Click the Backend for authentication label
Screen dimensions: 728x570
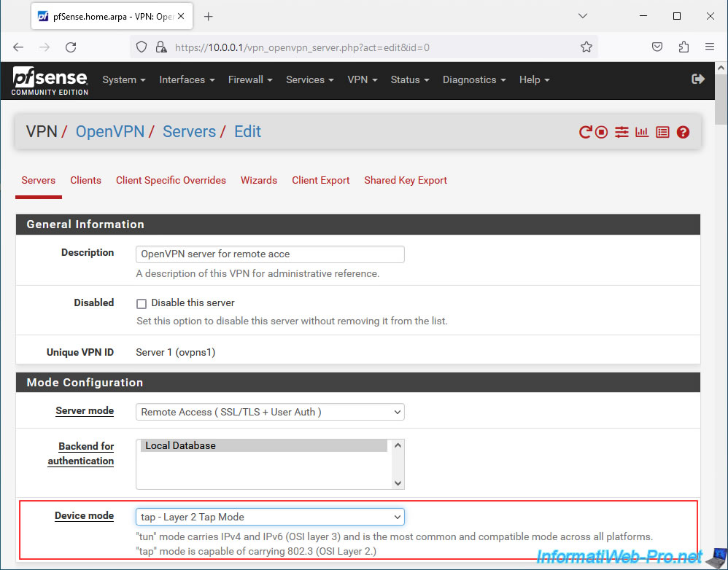[x=81, y=453]
